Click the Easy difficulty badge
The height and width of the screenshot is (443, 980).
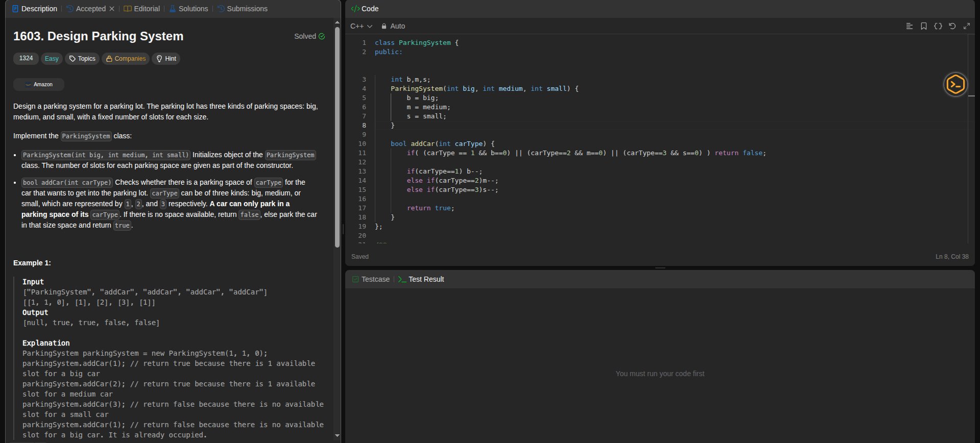pyautogui.click(x=52, y=59)
